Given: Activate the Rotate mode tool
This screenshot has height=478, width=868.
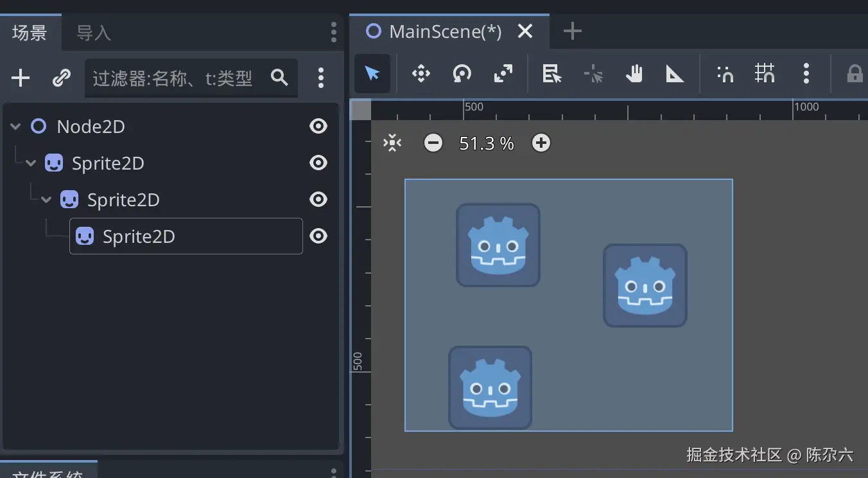Looking at the screenshot, I should click(x=462, y=74).
